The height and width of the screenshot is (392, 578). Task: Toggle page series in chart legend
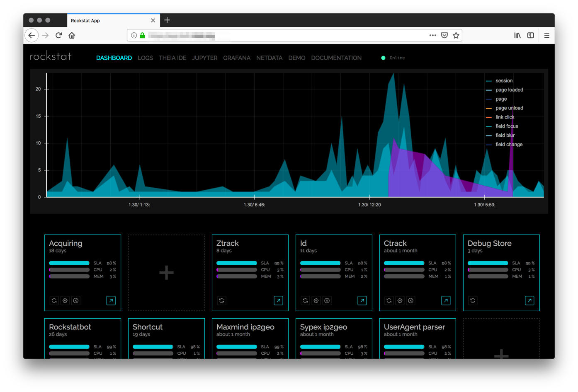click(496, 99)
